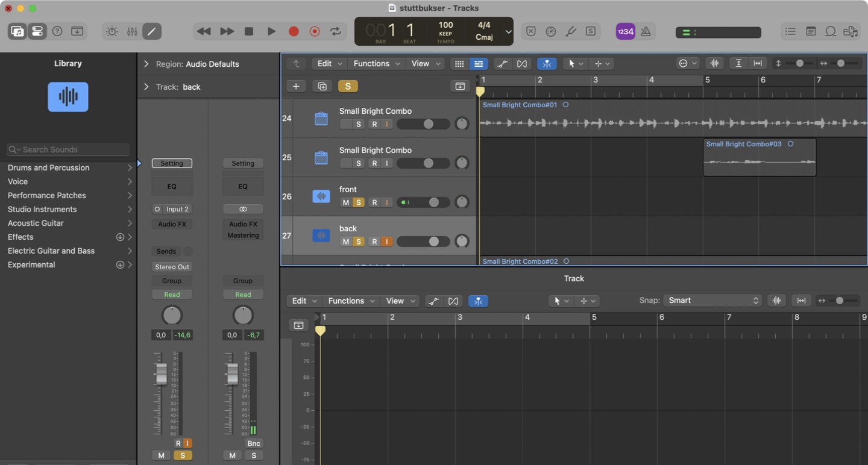
Task: Toggle the metronome click icon
Action: pos(646,31)
